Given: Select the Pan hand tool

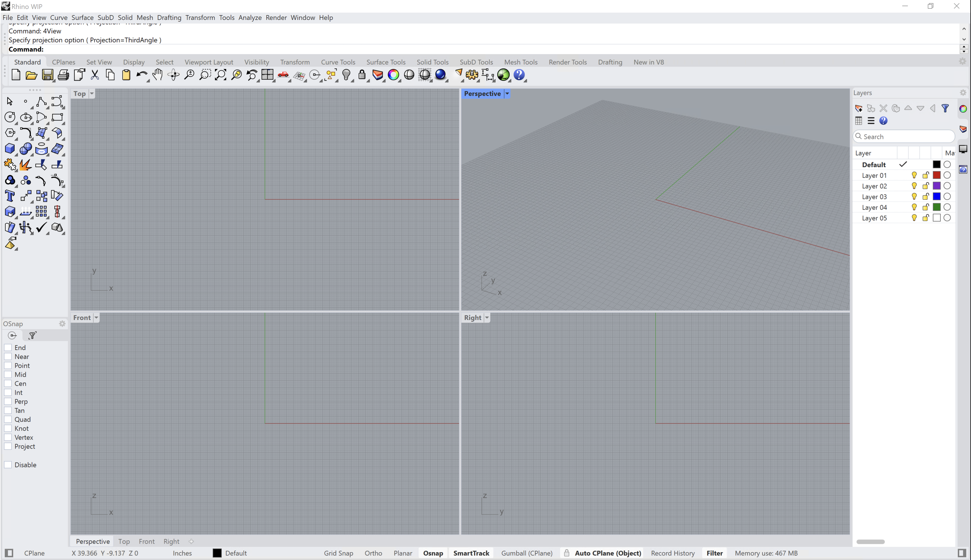Looking at the screenshot, I should [x=157, y=75].
